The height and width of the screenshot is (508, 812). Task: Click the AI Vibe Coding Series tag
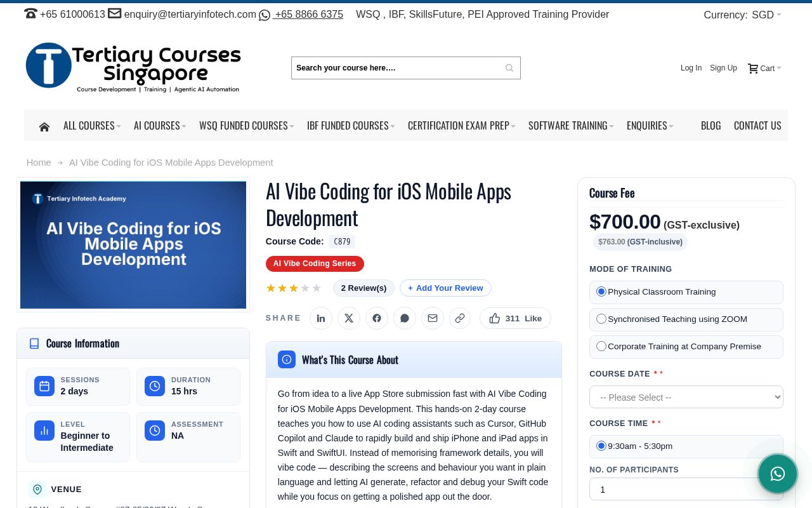(315, 264)
